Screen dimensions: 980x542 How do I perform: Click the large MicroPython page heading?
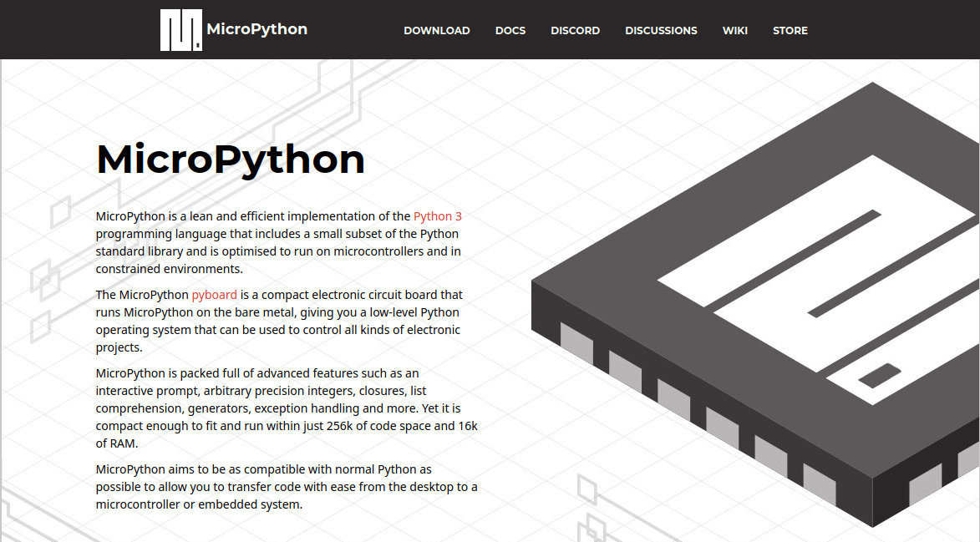pos(231,160)
